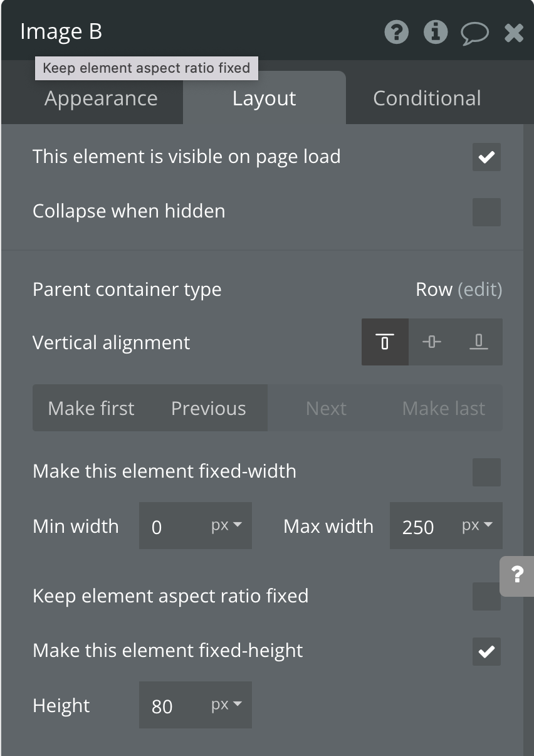534x756 pixels.
Task: Open the element documentation question mark icon
Action: (x=396, y=32)
